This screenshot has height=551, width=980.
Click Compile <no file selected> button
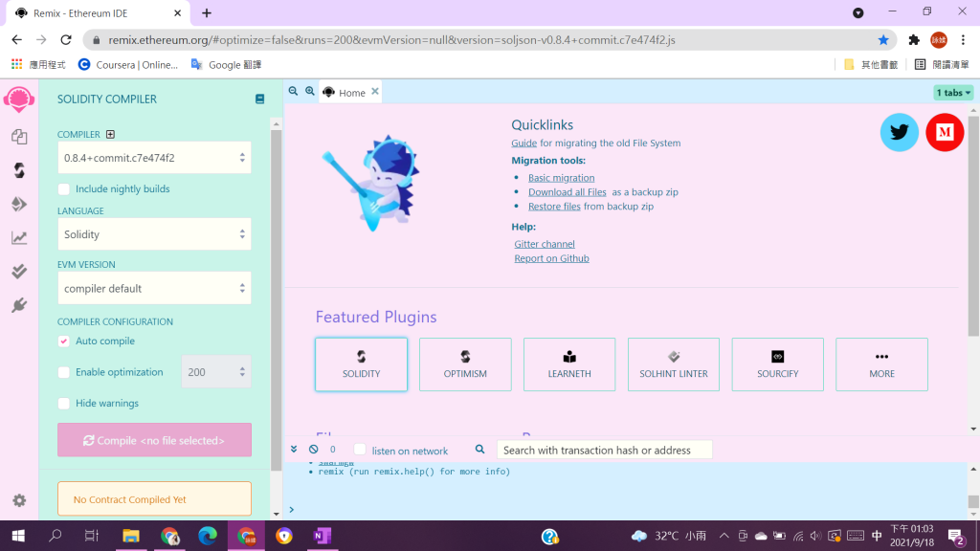click(154, 440)
